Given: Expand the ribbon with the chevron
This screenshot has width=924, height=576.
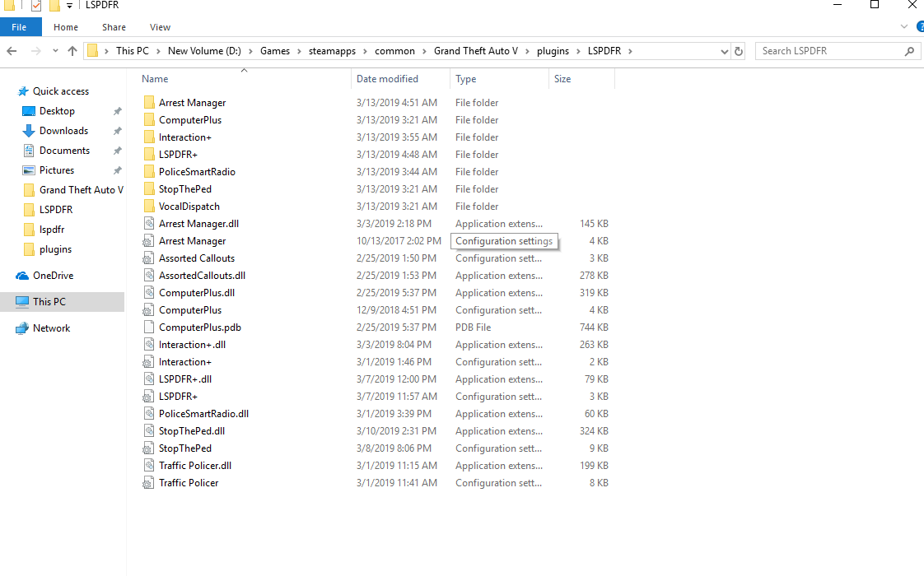Looking at the screenshot, I should (904, 27).
